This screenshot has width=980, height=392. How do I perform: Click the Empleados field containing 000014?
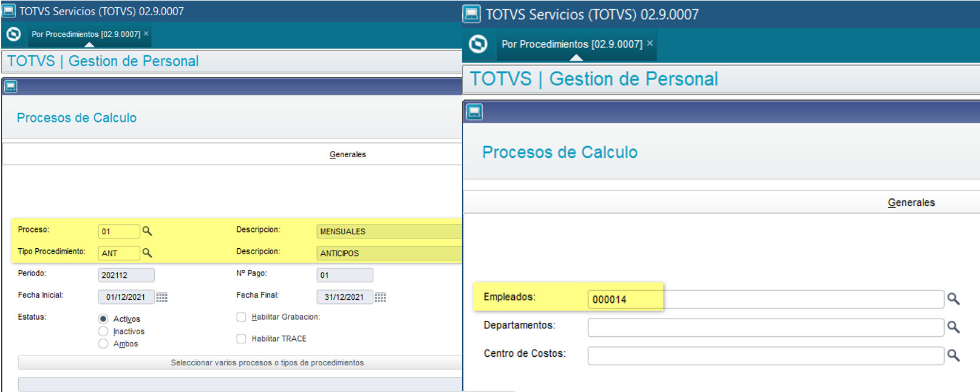click(x=766, y=299)
